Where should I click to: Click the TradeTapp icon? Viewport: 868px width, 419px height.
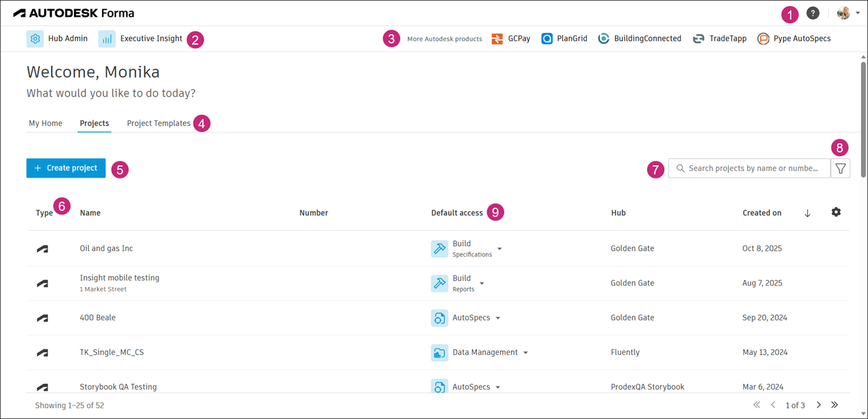point(698,39)
